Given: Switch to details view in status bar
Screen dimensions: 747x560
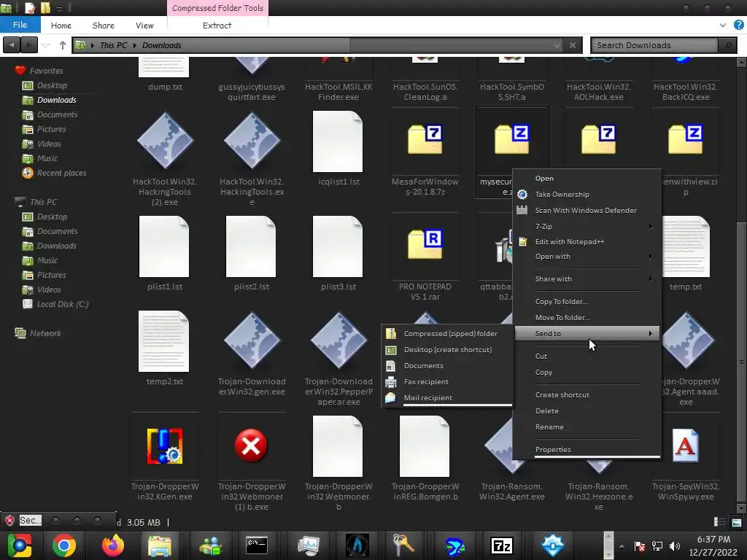Looking at the screenshot, I should [719, 522].
